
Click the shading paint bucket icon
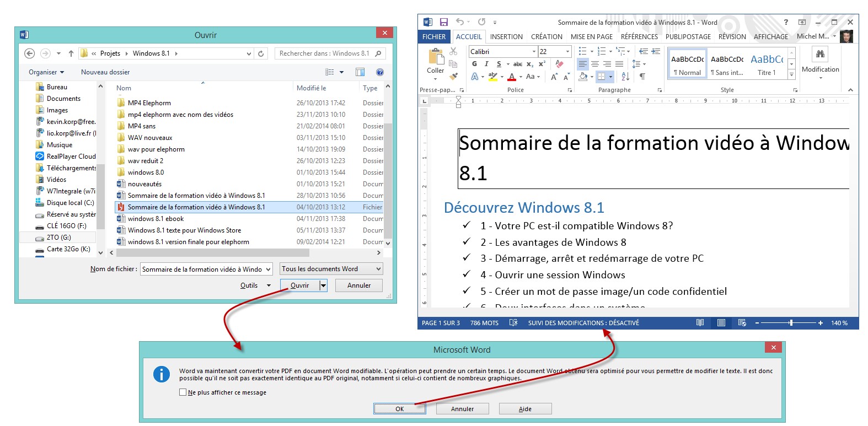[x=583, y=77]
